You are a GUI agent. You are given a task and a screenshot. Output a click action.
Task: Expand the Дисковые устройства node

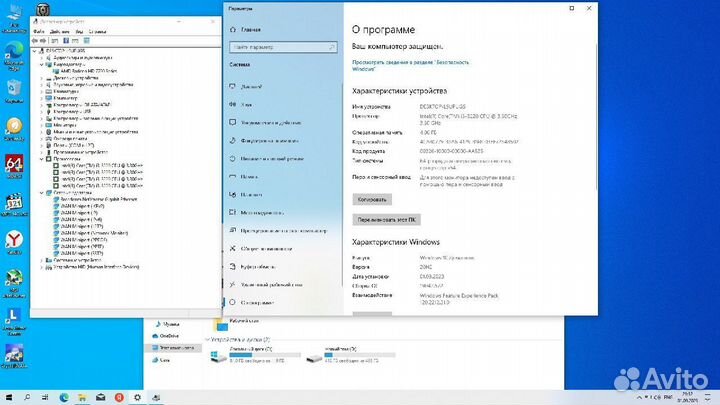tap(41, 78)
